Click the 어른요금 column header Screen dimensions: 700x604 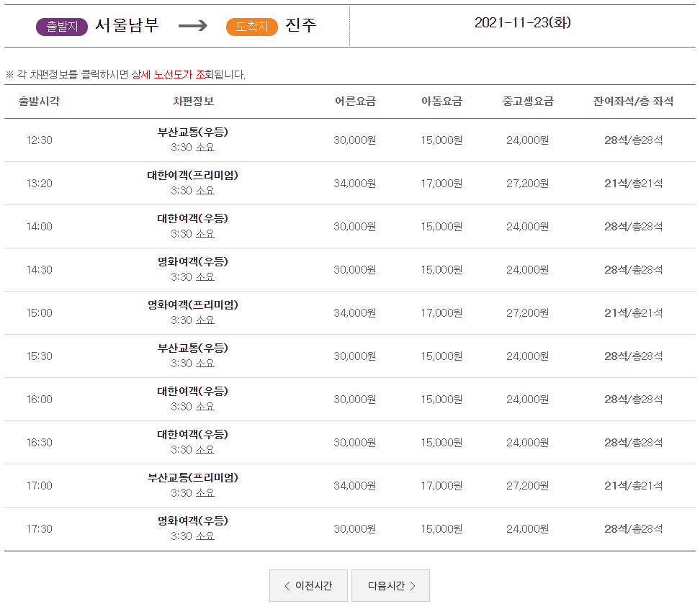355,102
